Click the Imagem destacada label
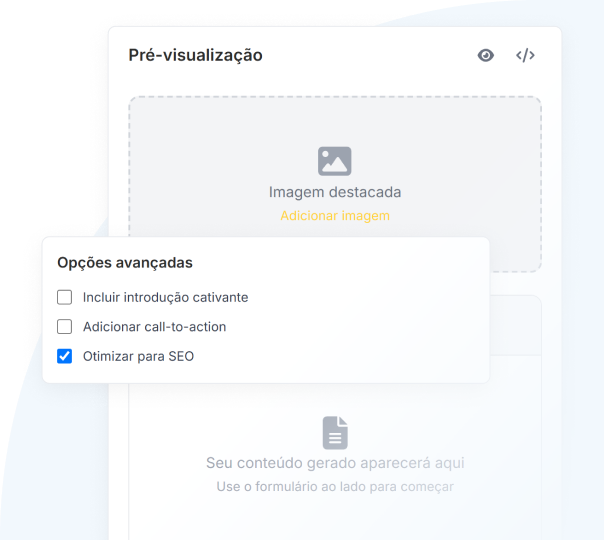The width and height of the screenshot is (604, 540). (x=335, y=192)
